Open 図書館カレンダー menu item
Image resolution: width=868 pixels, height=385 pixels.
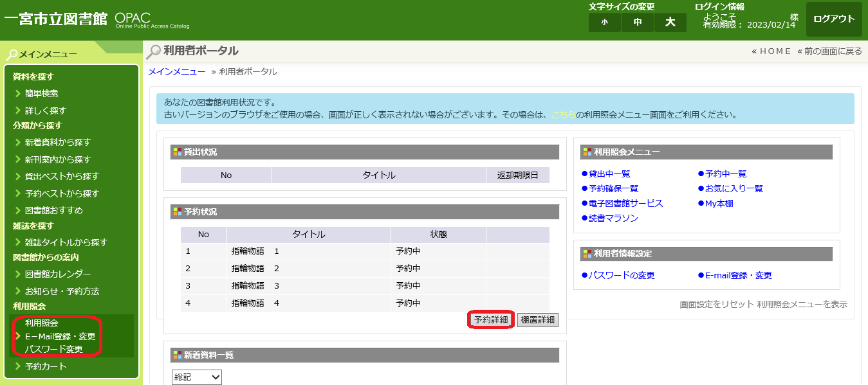58,274
